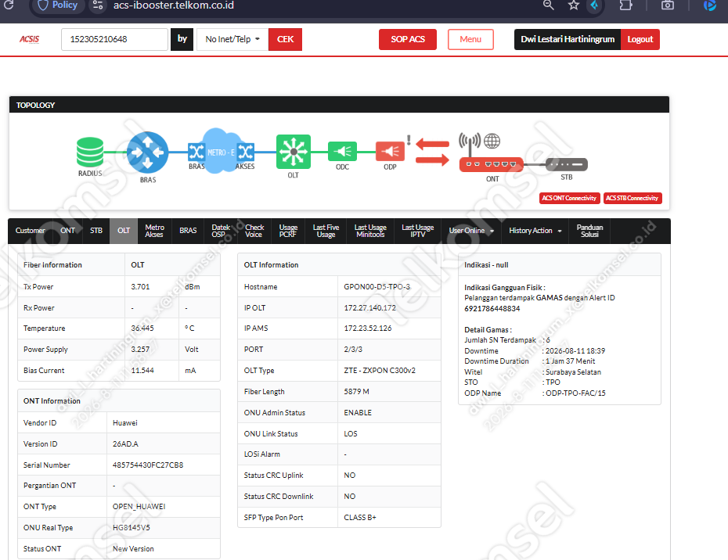The image size is (728, 560).
Task: Click the ACS STB Connectivity button
Action: point(632,198)
